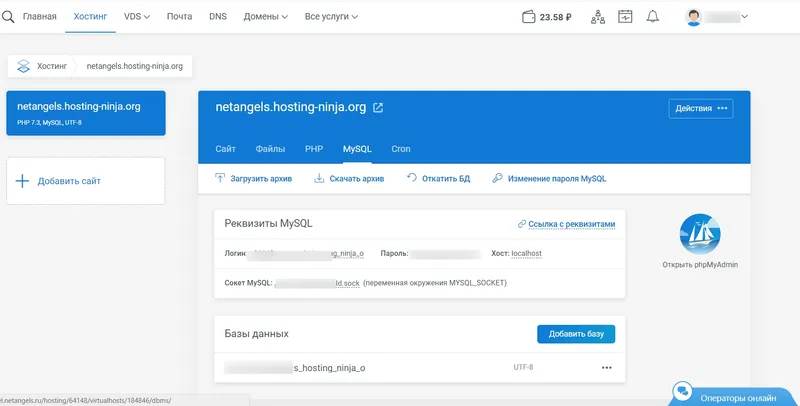Expand the Домены dropdown menu
This screenshot has width=800, height=406.
(x=266, y=16)
